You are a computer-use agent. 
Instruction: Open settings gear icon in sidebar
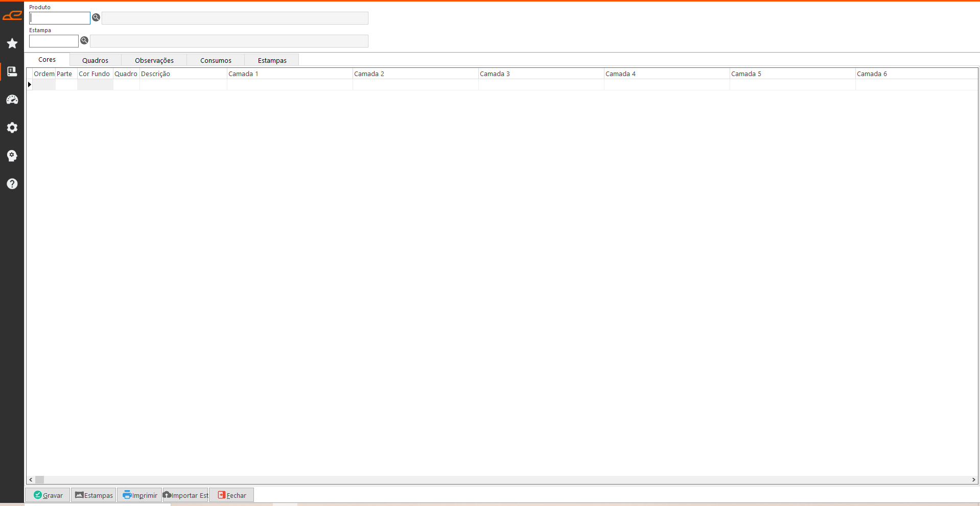(12, 128)
